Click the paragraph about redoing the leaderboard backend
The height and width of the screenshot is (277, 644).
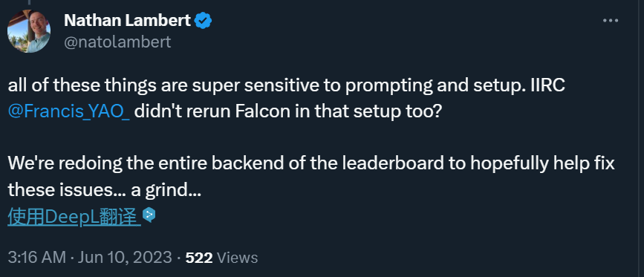[x=311, y=177]
